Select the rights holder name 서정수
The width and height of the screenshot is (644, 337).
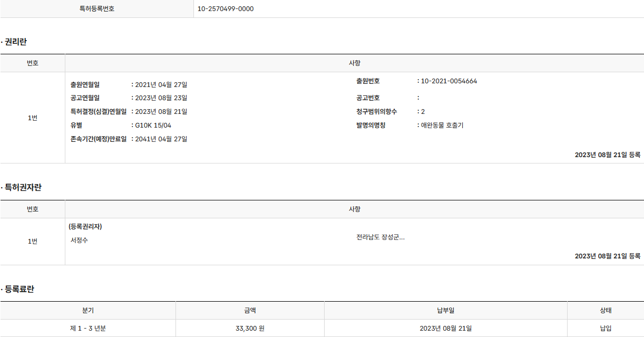(79, 240)
